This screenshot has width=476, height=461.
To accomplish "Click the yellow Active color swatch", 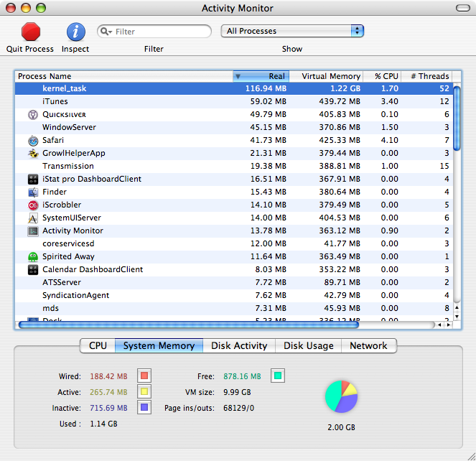I will pyautogui.click(x=144, y=391).
